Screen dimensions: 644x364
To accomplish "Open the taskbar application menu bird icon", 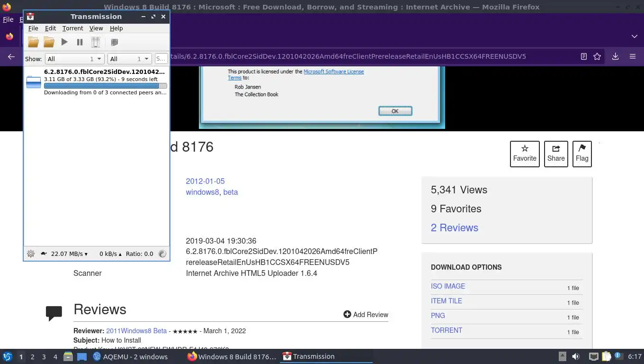I will coord(7,356).
